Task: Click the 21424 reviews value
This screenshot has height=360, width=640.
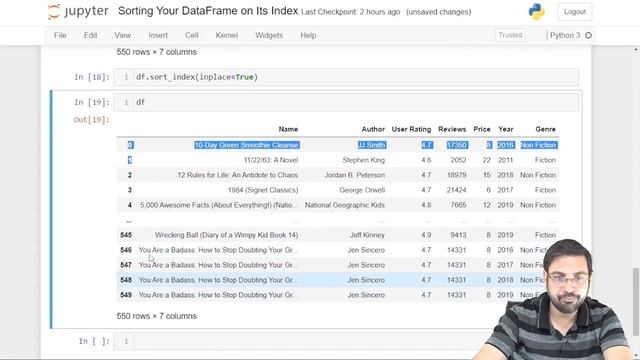Action: [x=456, y=190]
